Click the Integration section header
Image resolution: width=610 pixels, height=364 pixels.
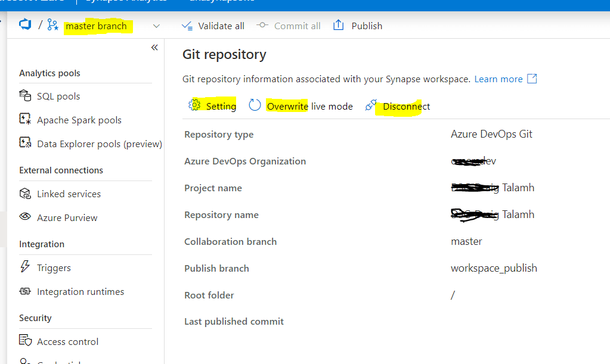coord(42,244)
